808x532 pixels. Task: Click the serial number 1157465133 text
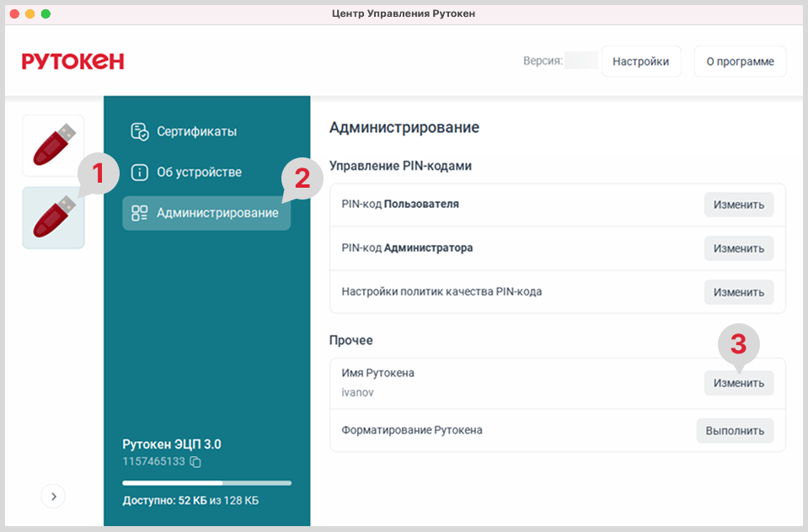point(153,462)
